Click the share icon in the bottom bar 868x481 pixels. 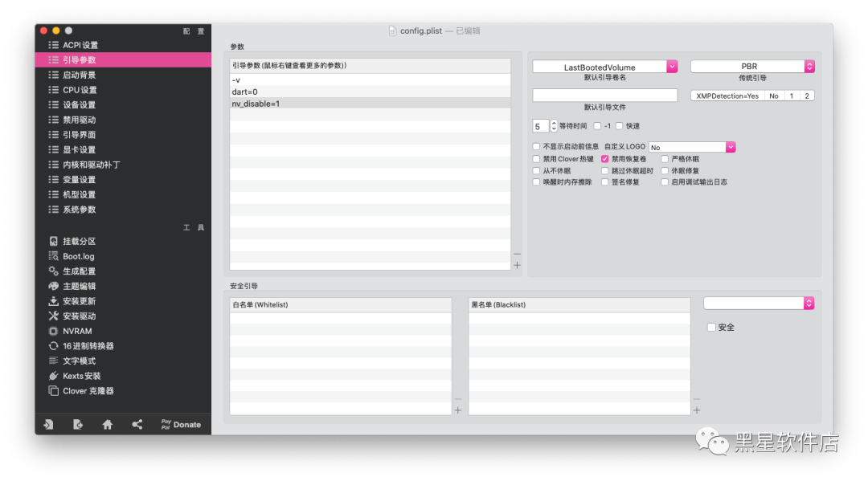[x=137, y=424]
